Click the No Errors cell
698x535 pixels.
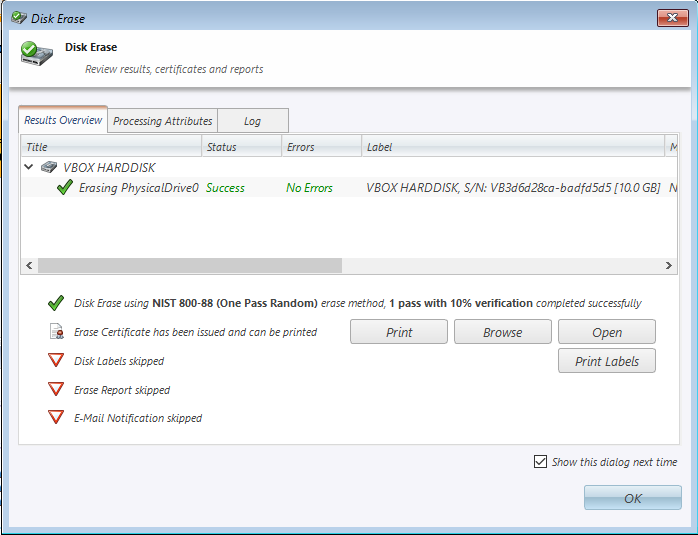coord(309,188)
